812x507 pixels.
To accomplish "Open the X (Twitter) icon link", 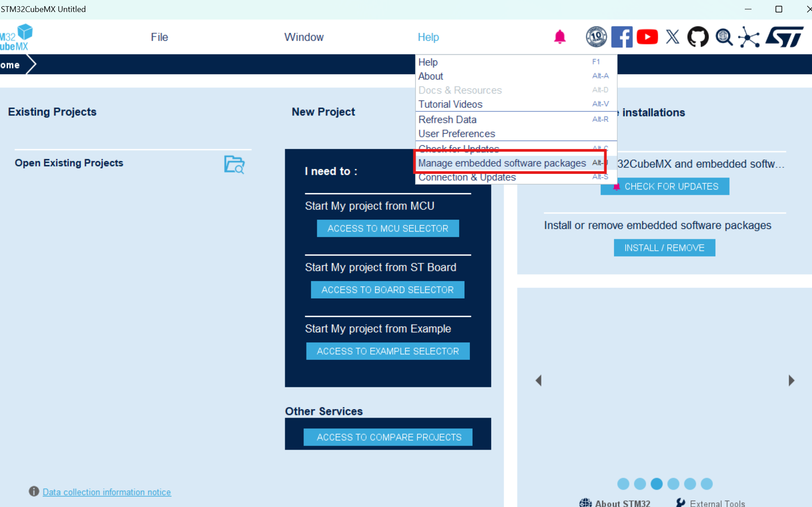I will coord(673,37).
